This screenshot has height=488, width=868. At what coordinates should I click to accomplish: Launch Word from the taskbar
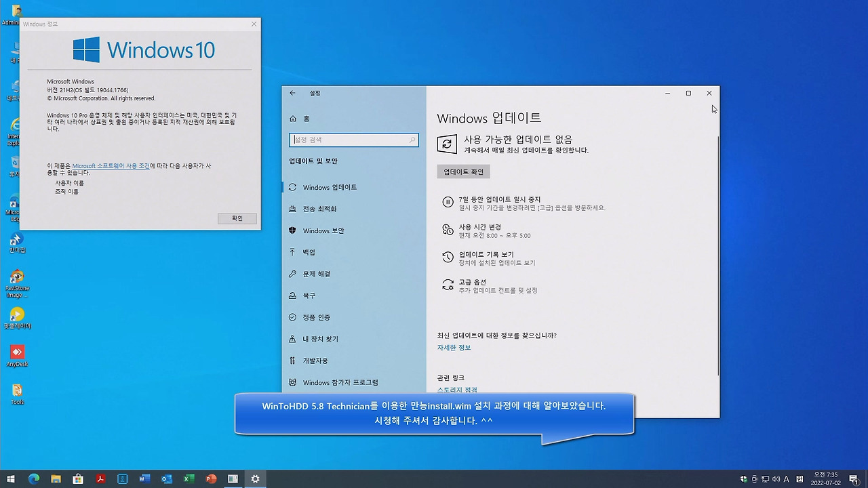pyautogui.click(x=144, y=479)
